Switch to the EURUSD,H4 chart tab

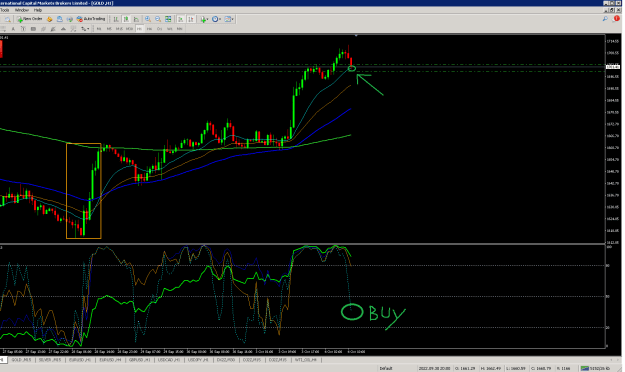(x=110, y=360)
